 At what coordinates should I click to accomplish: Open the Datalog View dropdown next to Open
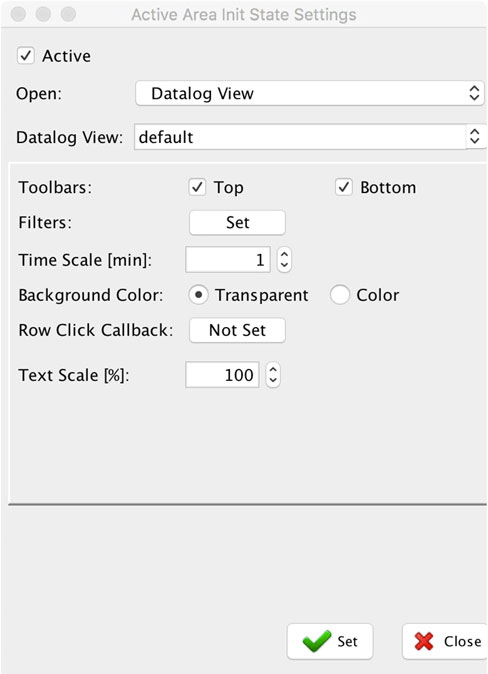point(310,93)
